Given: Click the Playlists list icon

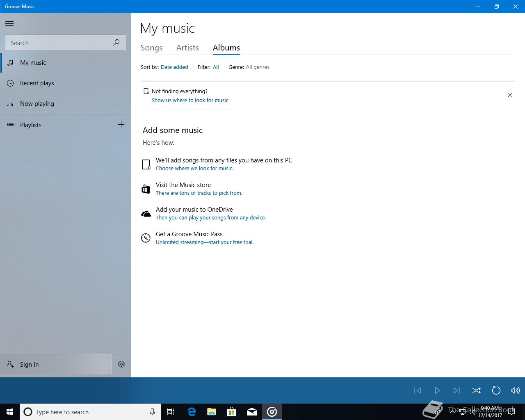Looking at the screenshot, I should (x=10, y=125).
